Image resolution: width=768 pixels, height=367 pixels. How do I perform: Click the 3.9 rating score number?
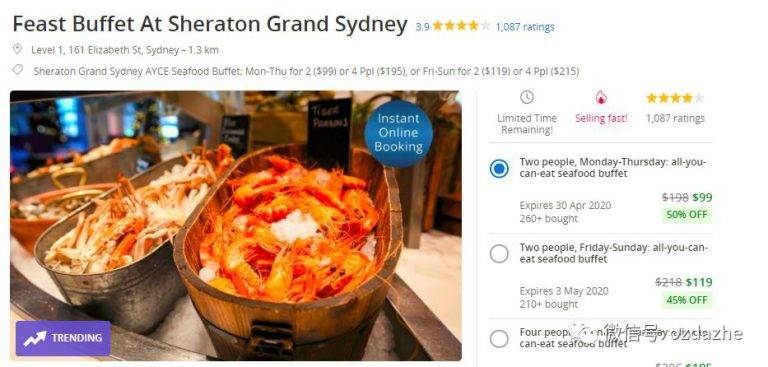pyautogui.click(x=422, y=27)
